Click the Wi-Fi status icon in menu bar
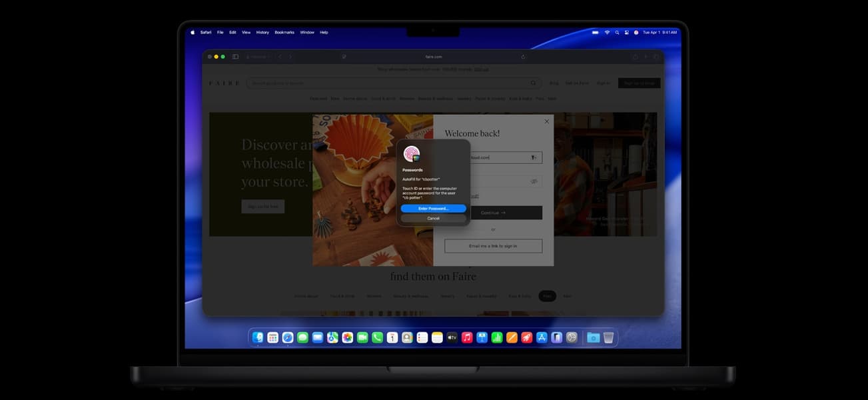Screen dimensions: 868x400 click(x=607, y=32)
